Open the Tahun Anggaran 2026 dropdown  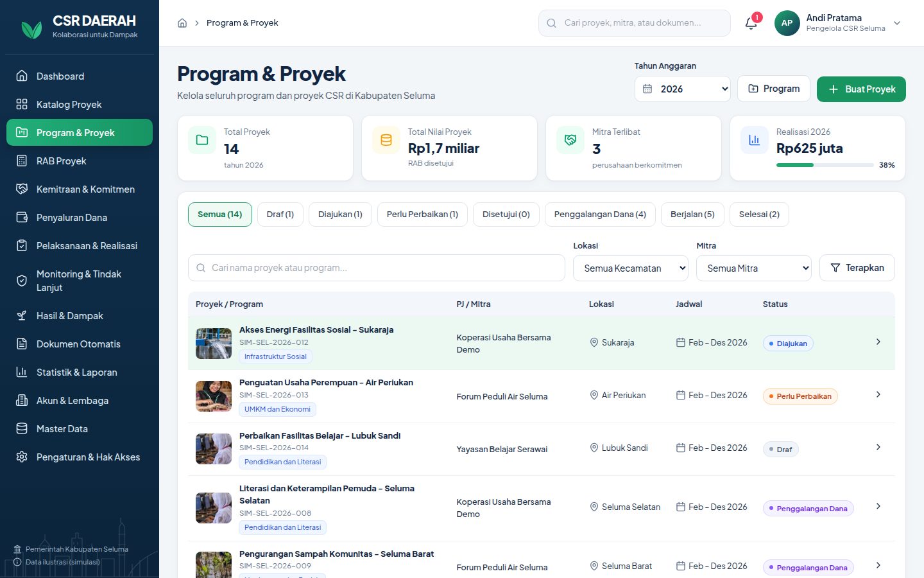tap(683, 89)
